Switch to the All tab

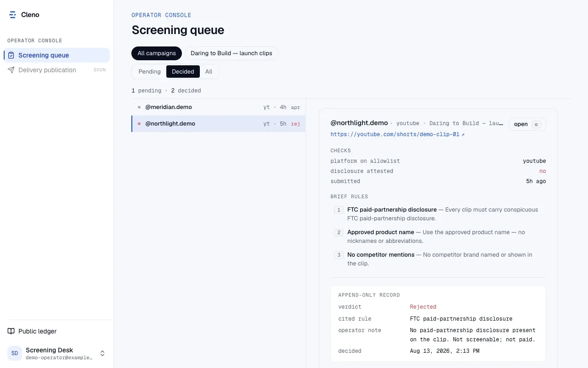pos(209,72)
